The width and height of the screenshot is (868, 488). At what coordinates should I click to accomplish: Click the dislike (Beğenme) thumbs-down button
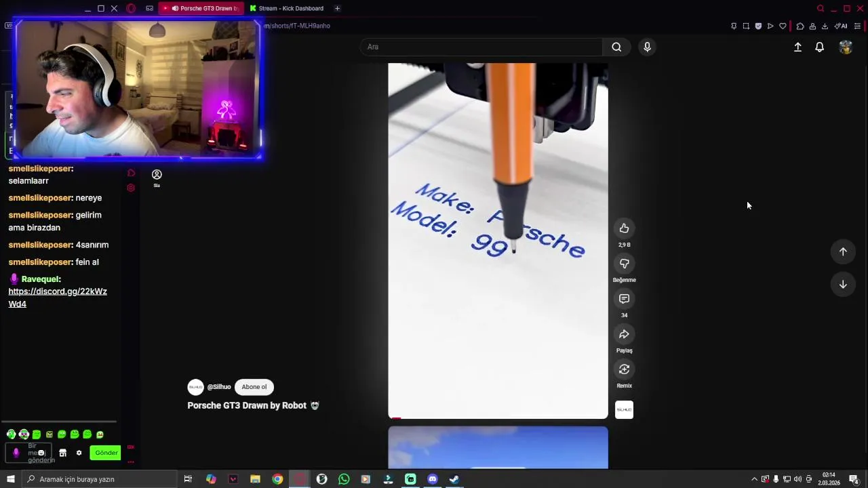[624, 264]
